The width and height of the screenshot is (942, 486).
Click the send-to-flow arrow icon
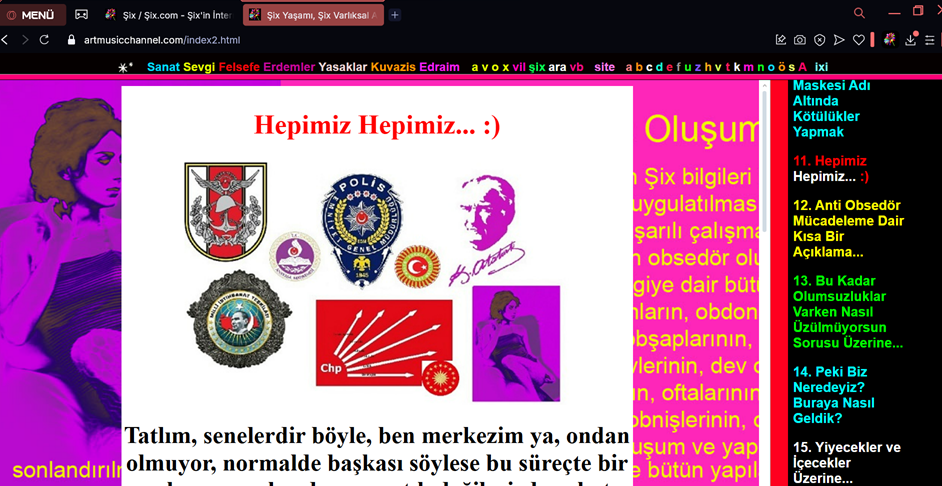tap(839, 40)
